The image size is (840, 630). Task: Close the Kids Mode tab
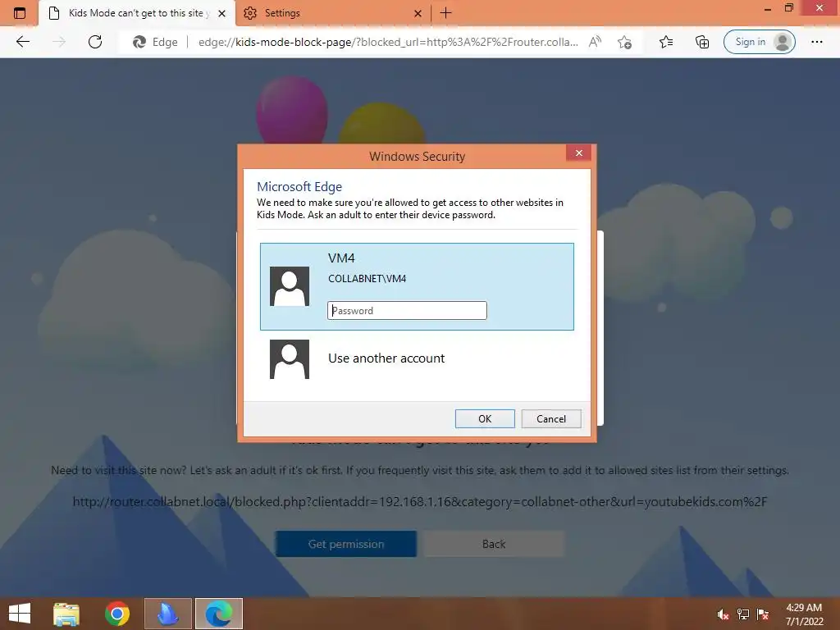[x=221, y=13]
